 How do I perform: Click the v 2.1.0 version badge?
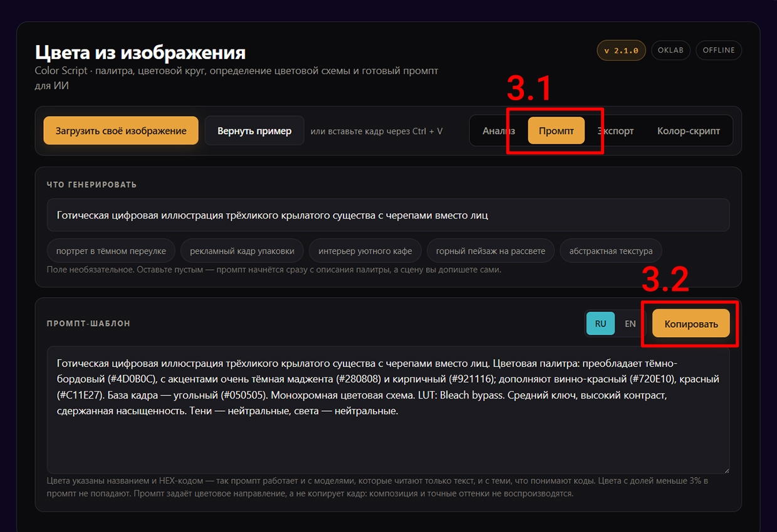pyautogui.click(x=622, y=51)
